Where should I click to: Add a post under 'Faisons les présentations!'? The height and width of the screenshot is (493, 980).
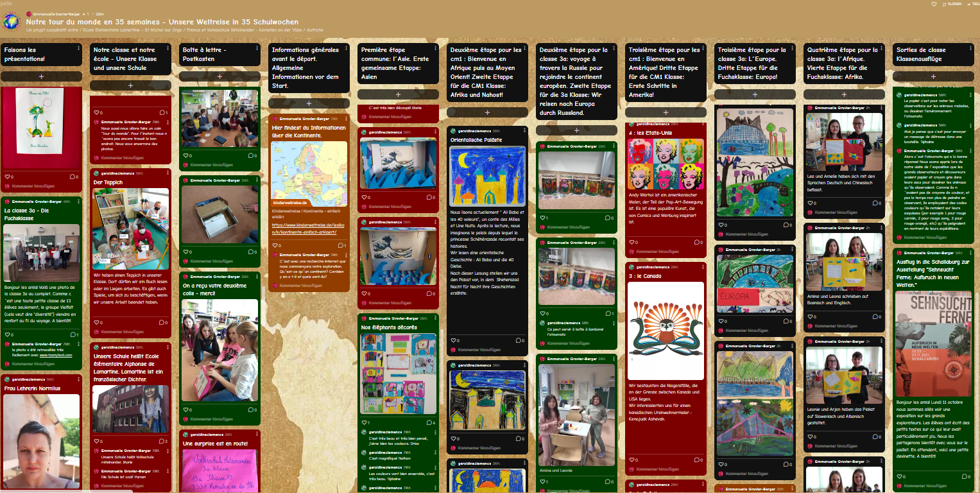[42, 76]
